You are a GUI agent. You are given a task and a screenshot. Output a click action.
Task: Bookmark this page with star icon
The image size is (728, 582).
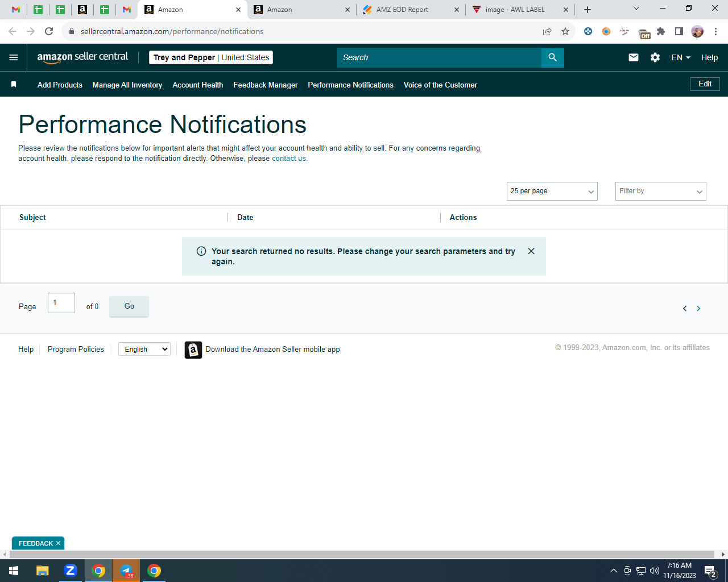coord(565,31)
